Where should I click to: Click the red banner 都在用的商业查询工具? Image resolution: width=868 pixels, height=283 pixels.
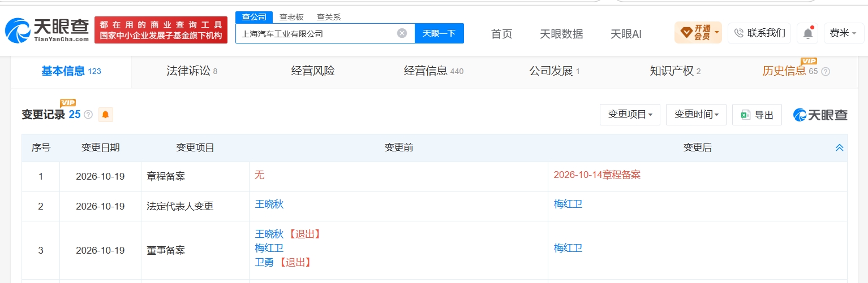pos(161,30)
